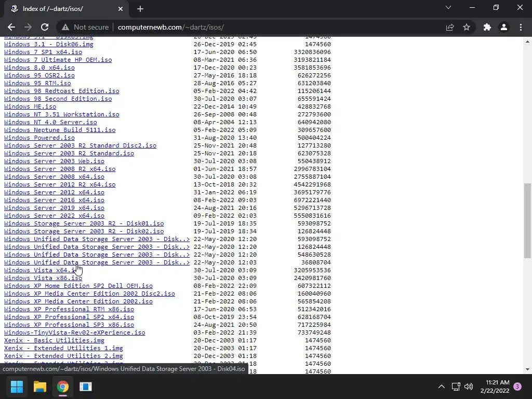The height and width of the screenshot is (399, 532).
Task: Download Windows 8.0 x64.iso
Action: [x=39, y=68]
